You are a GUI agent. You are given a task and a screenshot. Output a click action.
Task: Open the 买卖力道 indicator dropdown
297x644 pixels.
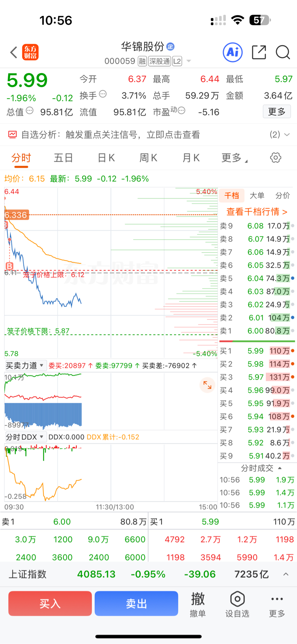click(25, 366)
